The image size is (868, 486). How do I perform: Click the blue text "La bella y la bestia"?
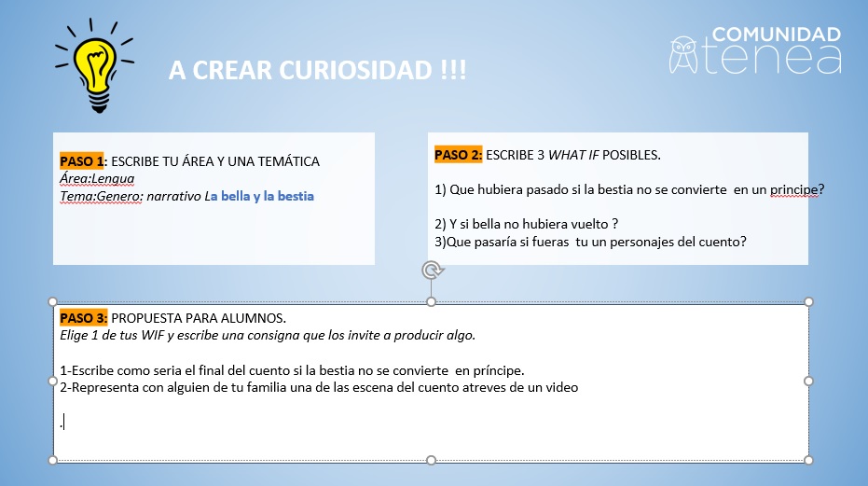point(259,196)
